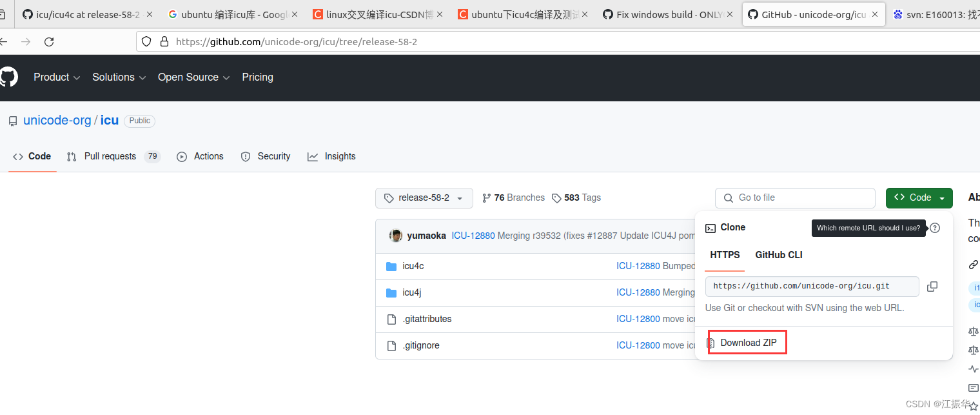980x415 pixels.
Task: Open the icu4j folder icon
Action: pyautogui.click(x=391, y=293)
